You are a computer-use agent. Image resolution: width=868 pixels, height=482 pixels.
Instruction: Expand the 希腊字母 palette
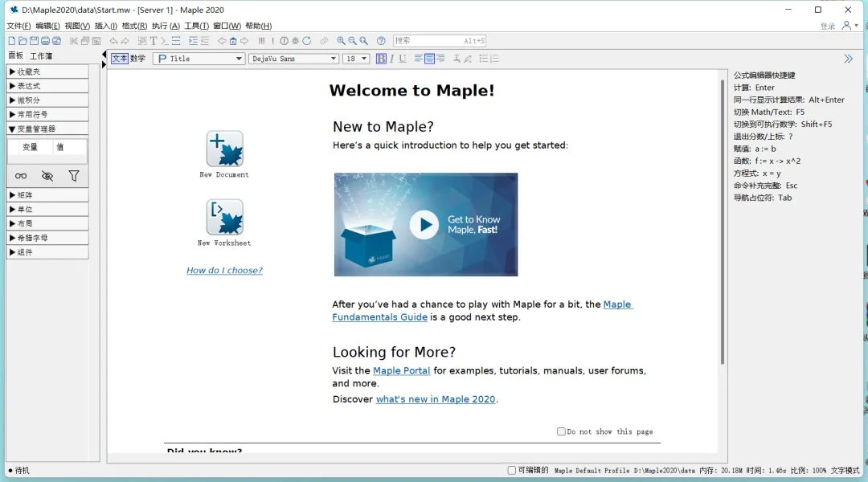pyautogui.click(x=47, y=238)
